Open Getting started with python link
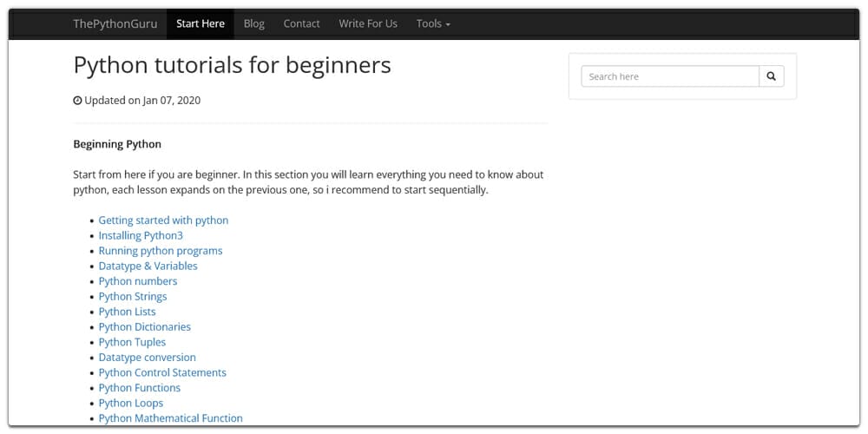Screen dimensions: 868x434 coord(163,220)
